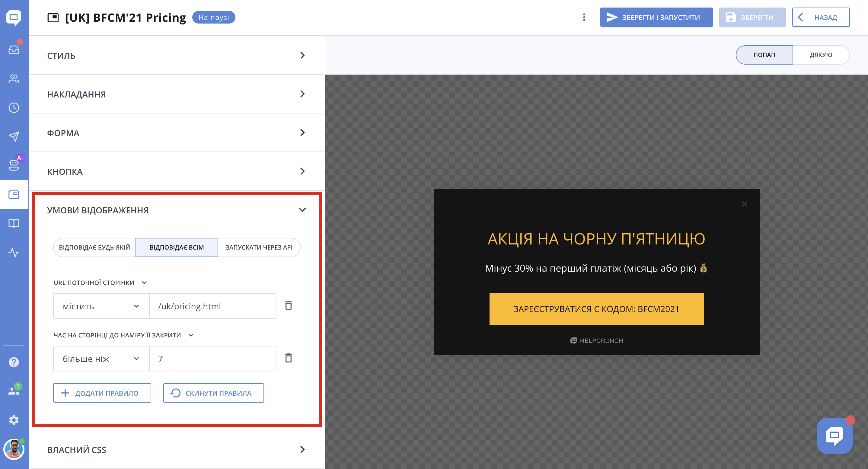868x469 pixels.
Task: Click the yellow BFCM2021 signup button in preview
Action: click(x=596, y=309)
